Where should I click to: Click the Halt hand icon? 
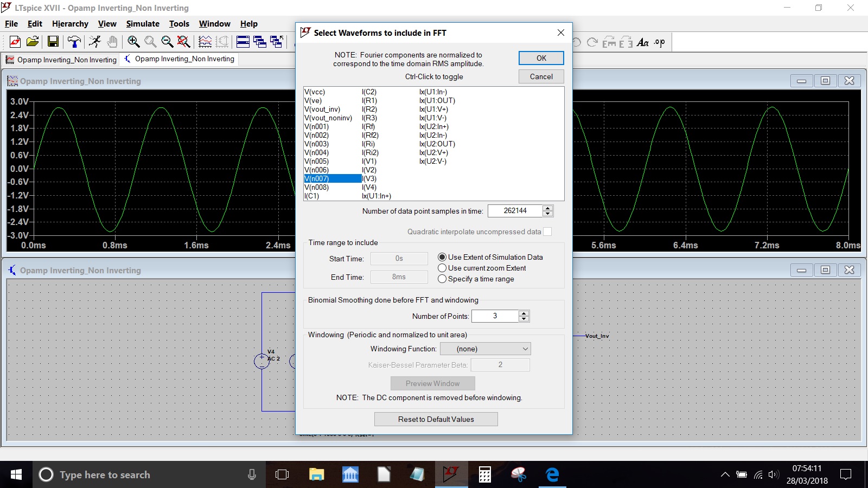coord(112,42)
